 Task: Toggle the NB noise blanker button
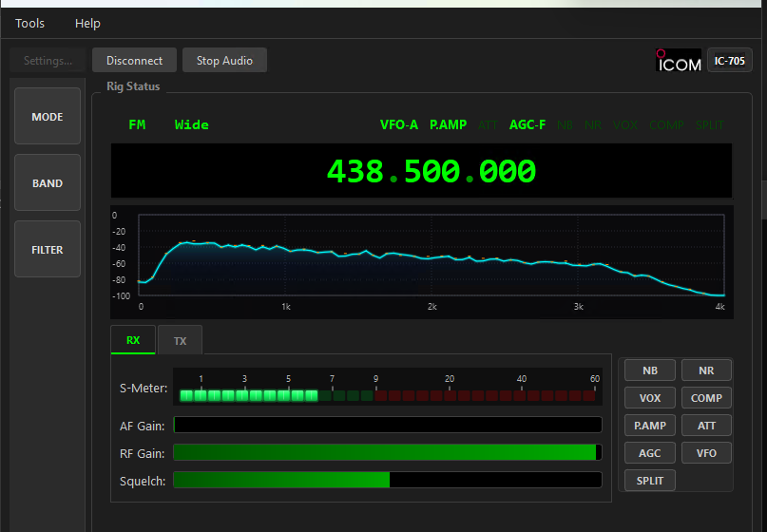(x=649, y=370)
